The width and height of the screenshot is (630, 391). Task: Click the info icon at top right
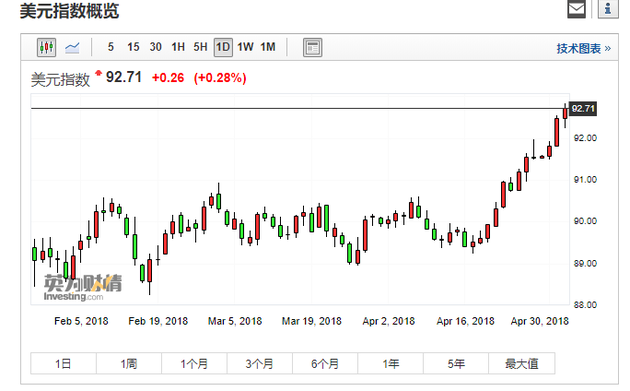[608, 9]
